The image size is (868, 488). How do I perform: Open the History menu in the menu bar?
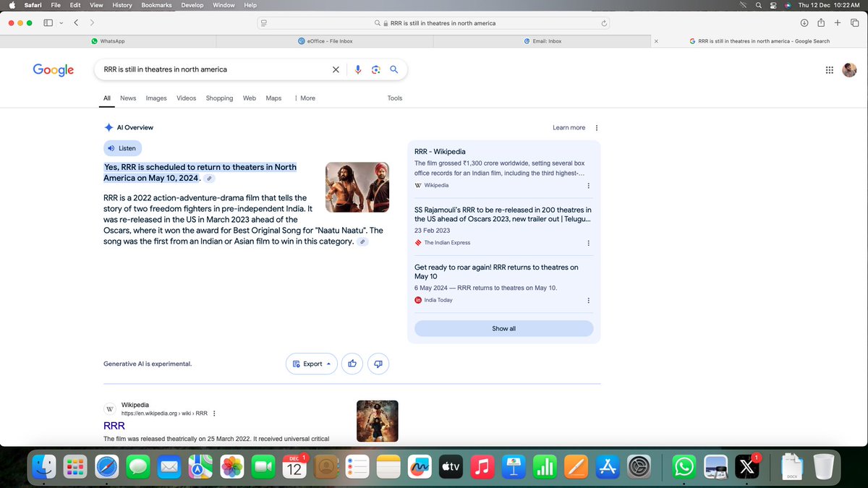pyautogui.click(x=122, y=5)
